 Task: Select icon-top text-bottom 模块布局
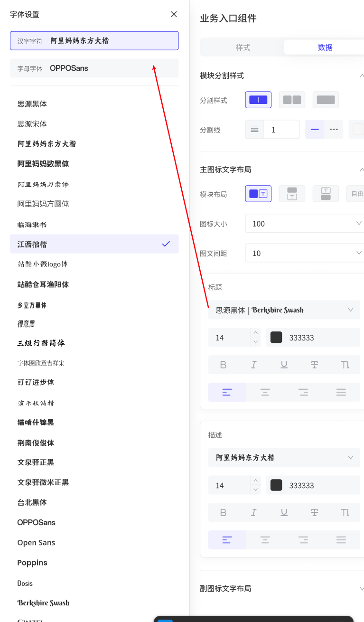pyautogui.click(x=292, y=194)
